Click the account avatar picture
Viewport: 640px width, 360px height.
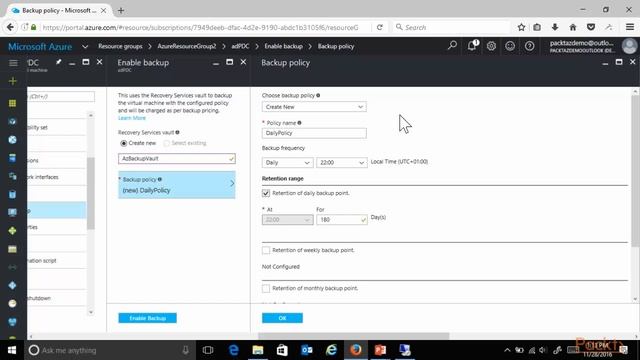629,46
